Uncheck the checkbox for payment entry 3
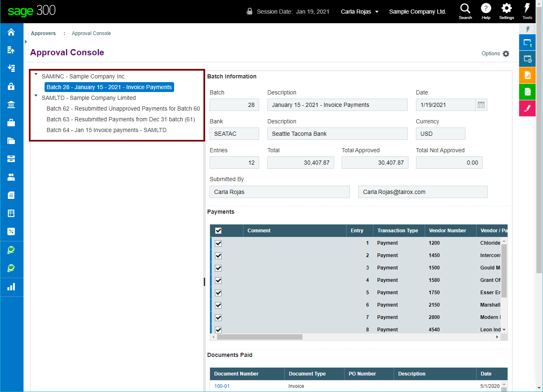 (x=218, y=268)
